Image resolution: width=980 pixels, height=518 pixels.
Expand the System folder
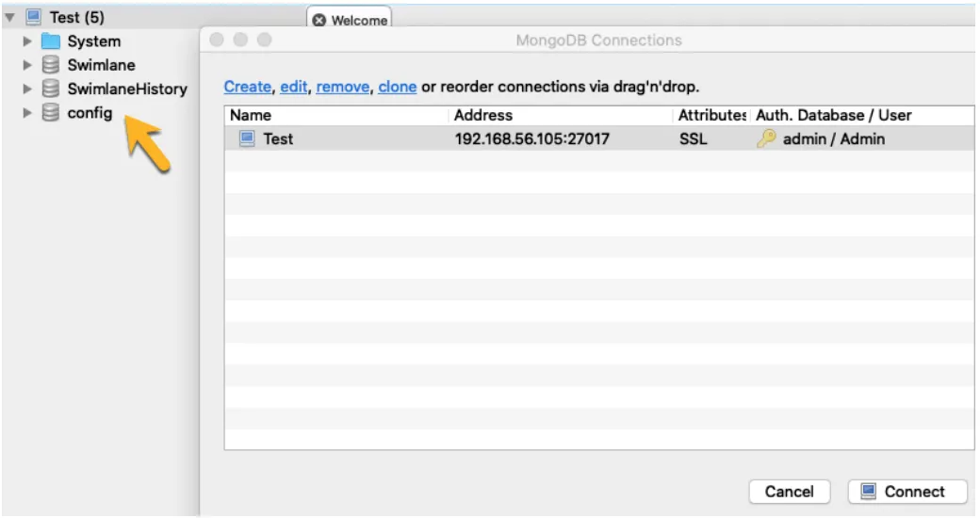tap(27, 41)
